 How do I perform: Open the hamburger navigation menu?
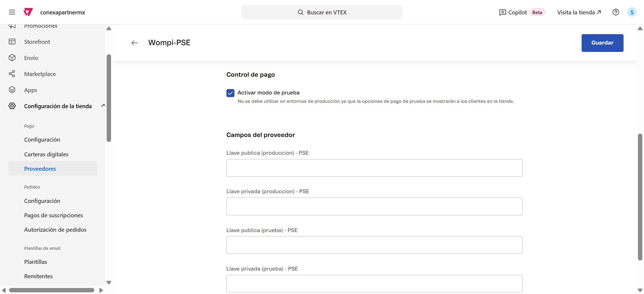tap(12, 12)
